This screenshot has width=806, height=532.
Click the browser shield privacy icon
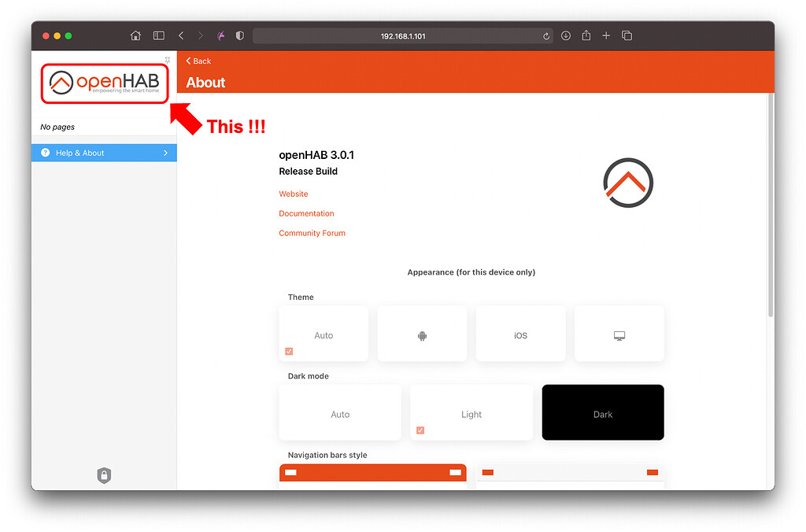[239, 35]
